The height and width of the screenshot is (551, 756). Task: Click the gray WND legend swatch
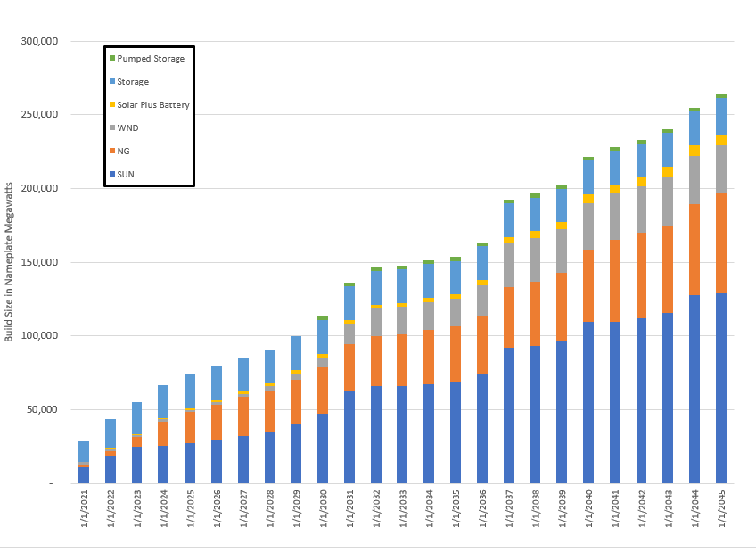(x=112, y=128)
